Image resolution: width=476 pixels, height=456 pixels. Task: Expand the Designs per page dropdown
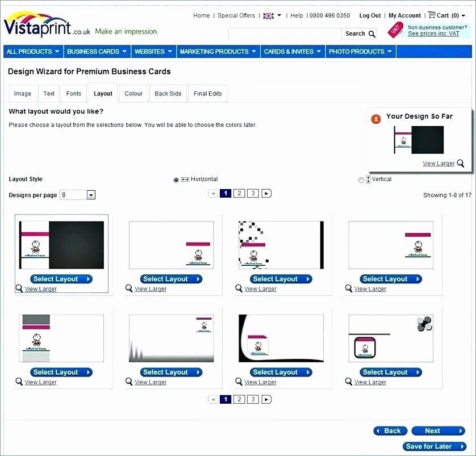[x=91, y=195]
